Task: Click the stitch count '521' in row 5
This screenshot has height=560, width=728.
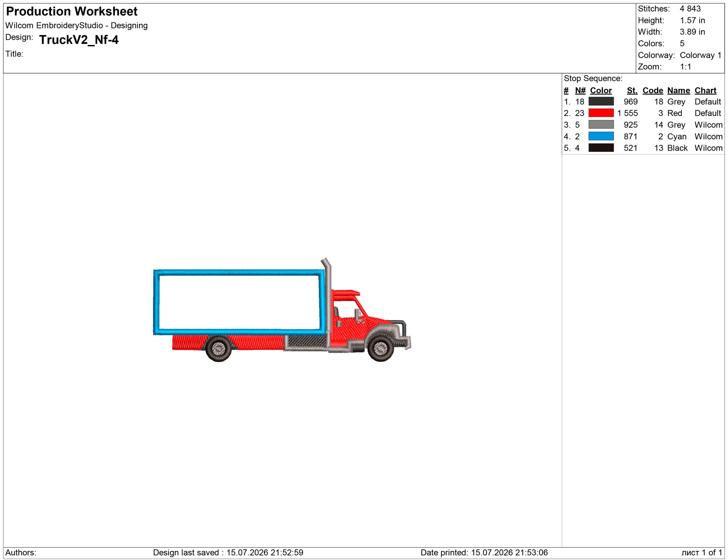Action: [631, 148]
